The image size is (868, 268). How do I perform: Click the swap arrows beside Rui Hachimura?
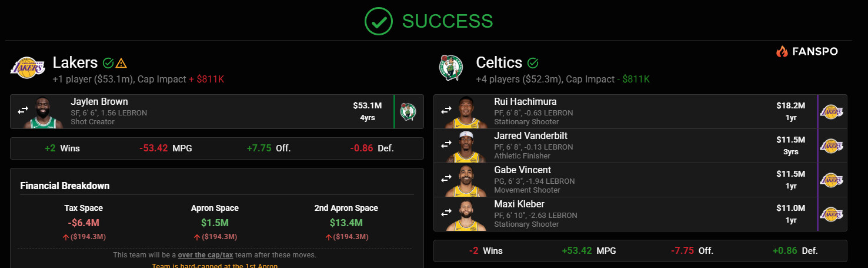pos(446,110)
